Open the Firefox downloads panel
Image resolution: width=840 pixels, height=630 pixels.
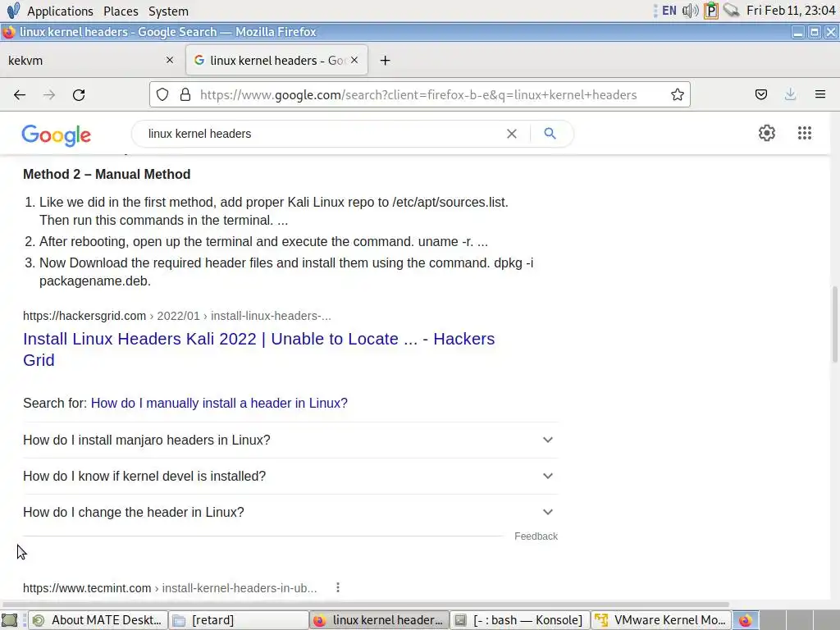tap(790, 95)
